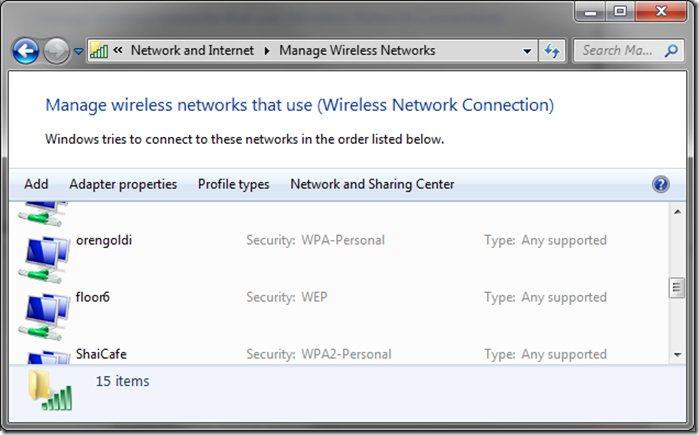The width and height of the screenshot is (699, 435).
Task: Click the wireless folder icon in address bar
Action: click(99, 50)
